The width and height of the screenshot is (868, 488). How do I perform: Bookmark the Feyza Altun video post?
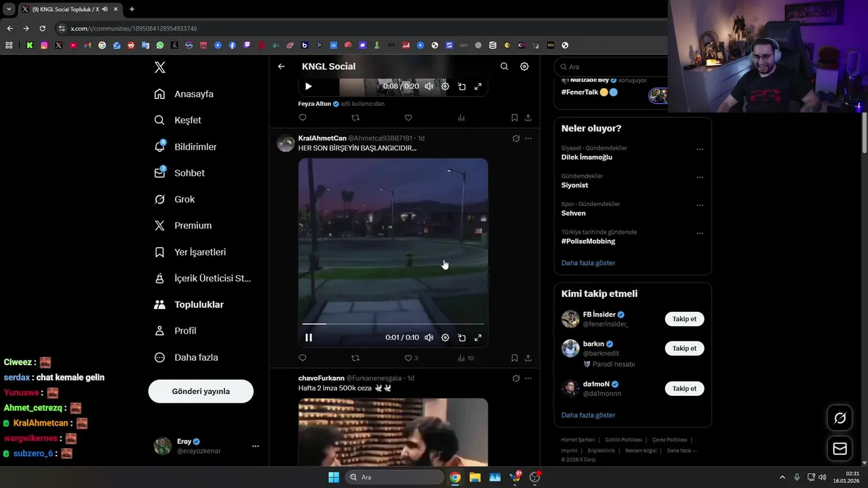point(515,117)
